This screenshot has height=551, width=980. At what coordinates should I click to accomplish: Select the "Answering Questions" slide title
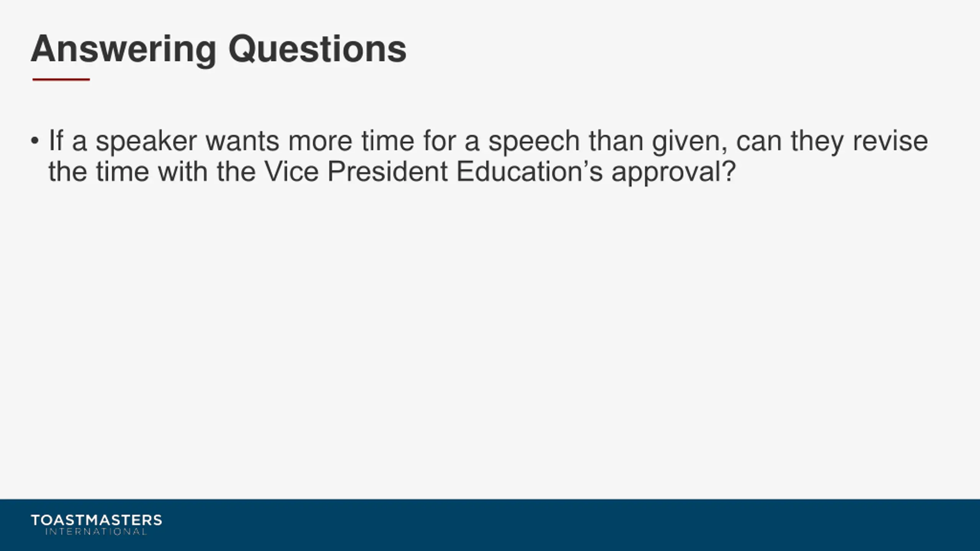click(218, 49)
